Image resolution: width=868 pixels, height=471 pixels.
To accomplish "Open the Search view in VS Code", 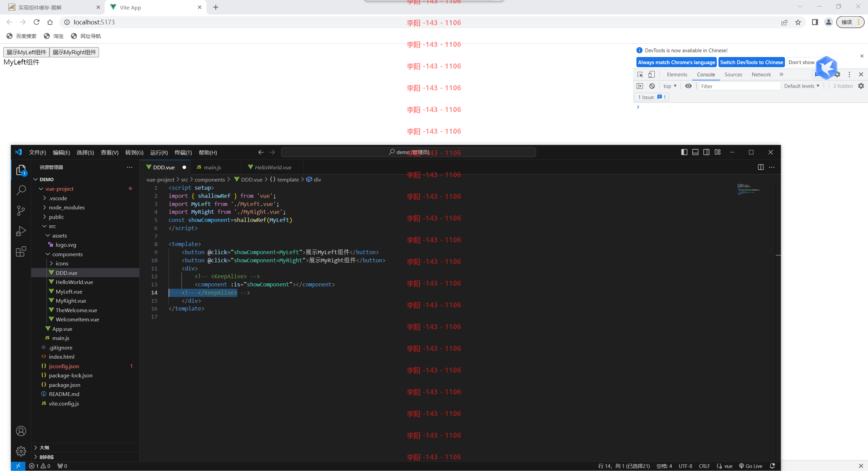I will (21, 190).
